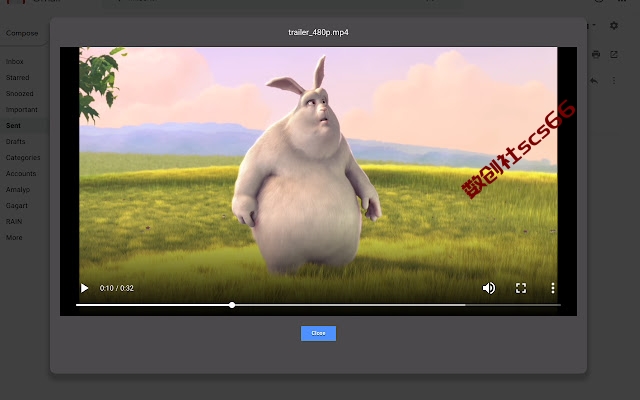
Task: Seek to the unplayed part of the video progress bar
Action: (396, 305)
